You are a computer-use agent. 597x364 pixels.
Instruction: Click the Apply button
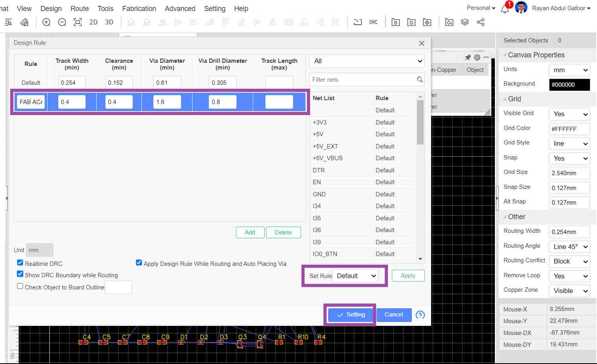pyautogui.click(x=408, y=276)
